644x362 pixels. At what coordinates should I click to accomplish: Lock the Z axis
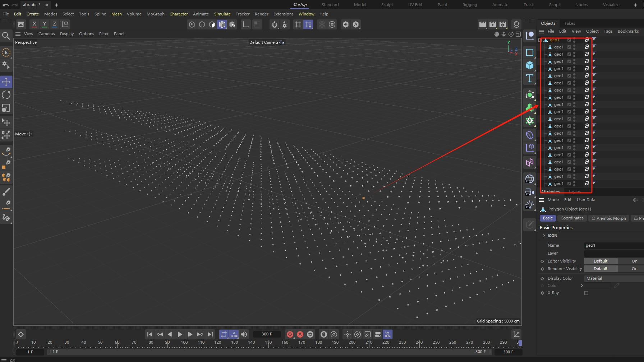point(54,24)
